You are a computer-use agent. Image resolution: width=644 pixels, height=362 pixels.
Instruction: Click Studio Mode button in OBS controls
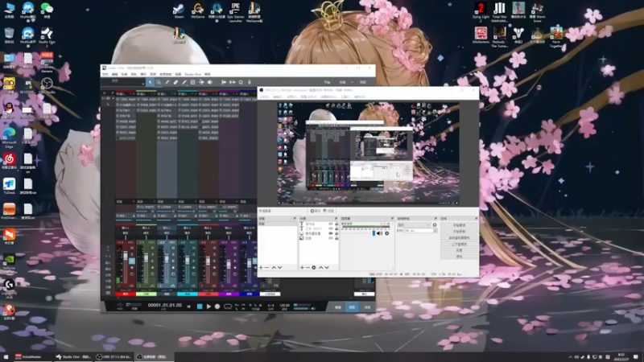pos(459,245)
